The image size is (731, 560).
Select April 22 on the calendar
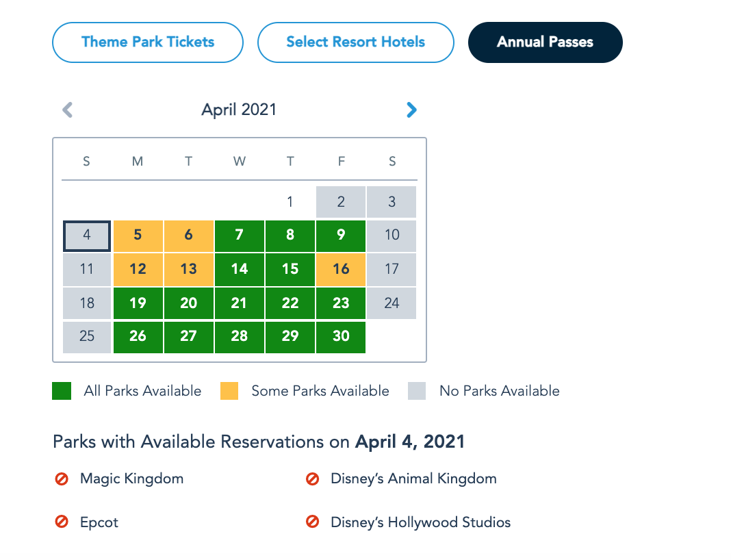pos(290,303)
